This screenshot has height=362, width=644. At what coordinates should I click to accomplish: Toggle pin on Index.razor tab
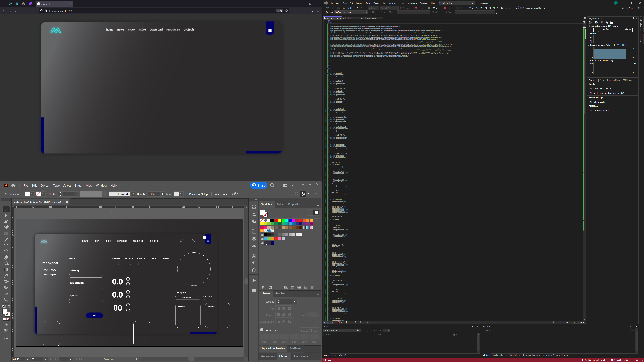pyautogui.click(x=337, y=18)
